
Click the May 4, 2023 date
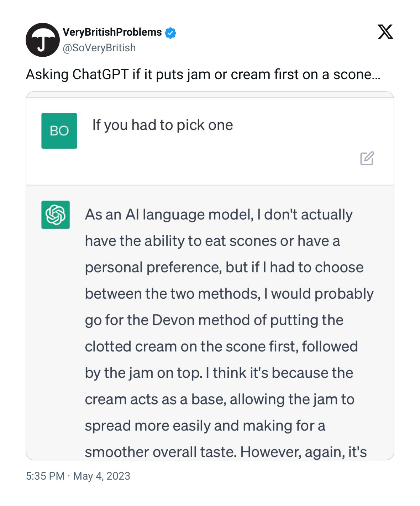102,476
